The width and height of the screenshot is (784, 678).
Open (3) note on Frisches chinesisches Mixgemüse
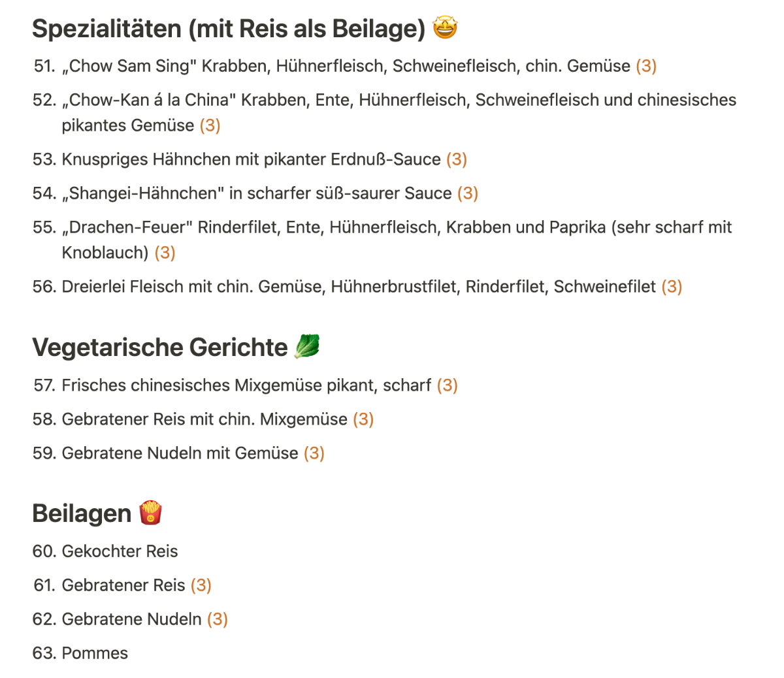coord(447,385)
